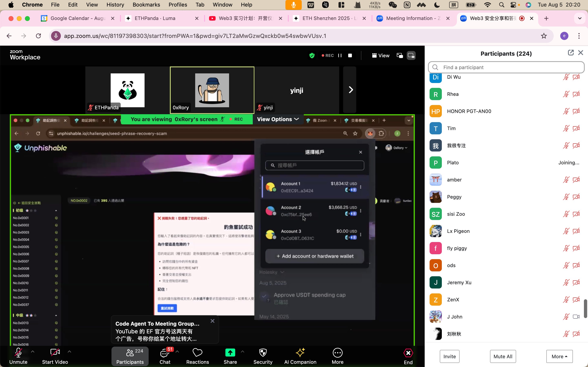The image size is (588, 367).
Task: Click the Mute All button
Action: point(503,356)
